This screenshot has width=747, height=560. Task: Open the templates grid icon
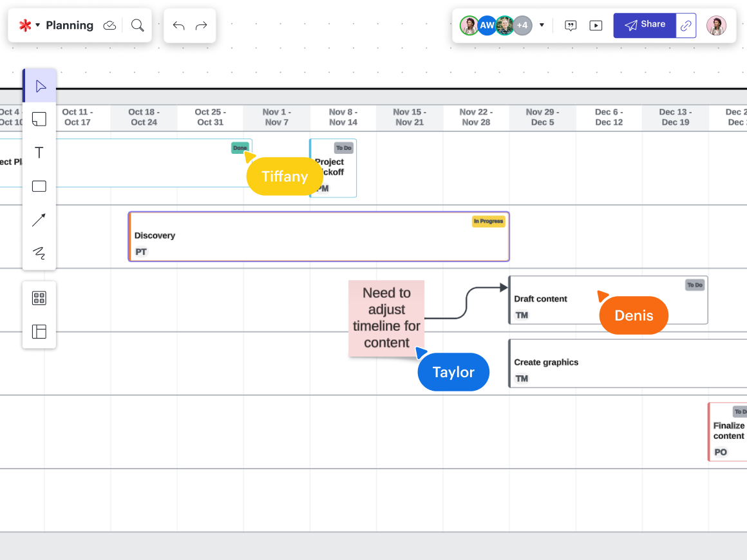[x=39, y=298]
